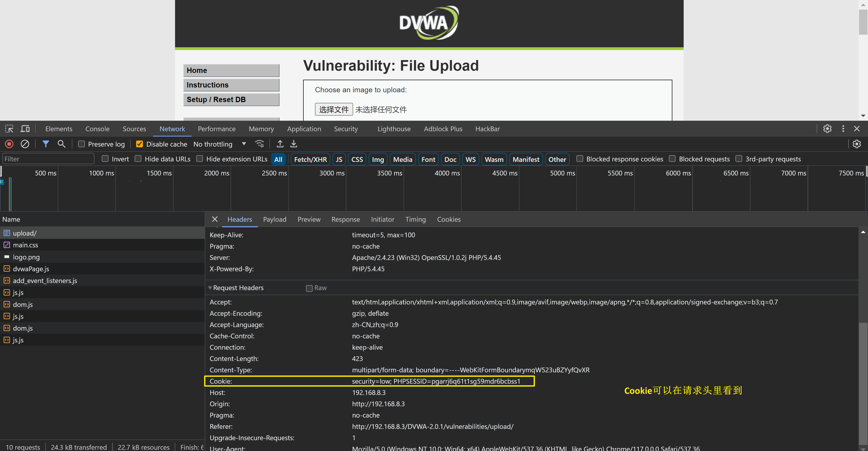Click the network Filter text field
This screenshot has width=868, height=451.
(x=48, y=159)
